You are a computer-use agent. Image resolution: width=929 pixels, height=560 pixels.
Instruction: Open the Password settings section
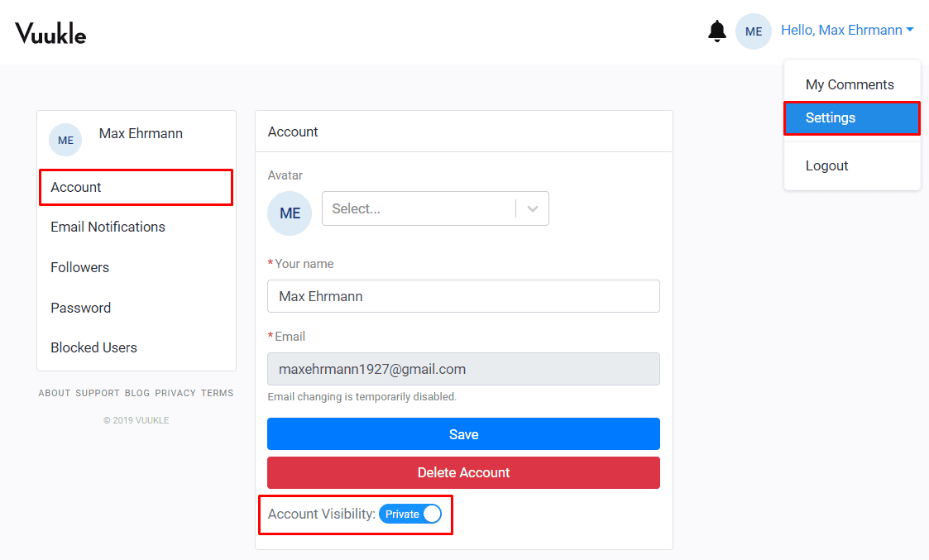click(80, 308)
